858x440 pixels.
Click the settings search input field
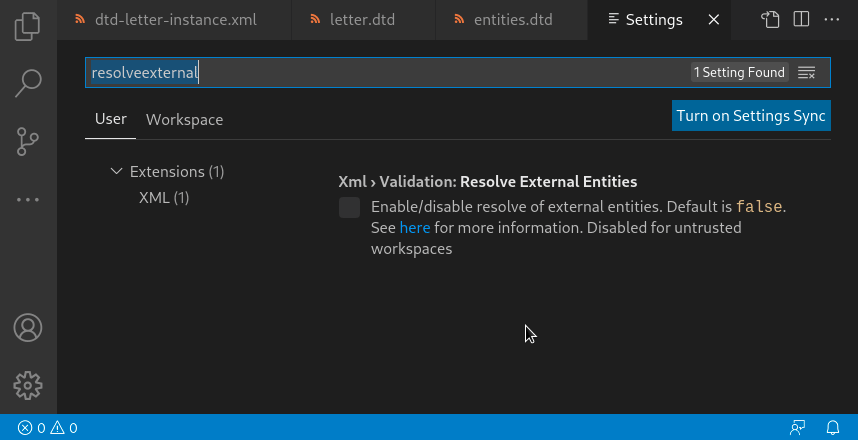(400, 73)
